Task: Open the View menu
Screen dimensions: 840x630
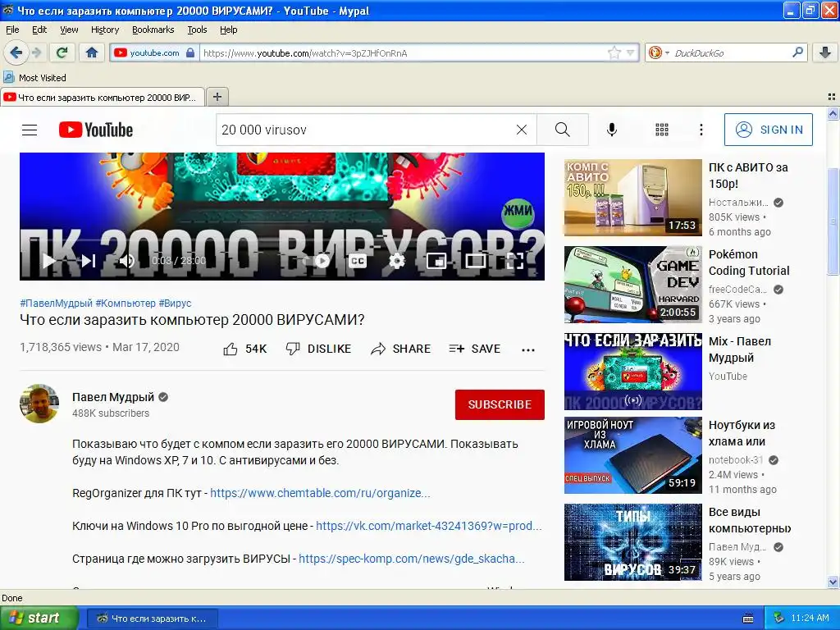Action: pos(69,30)
